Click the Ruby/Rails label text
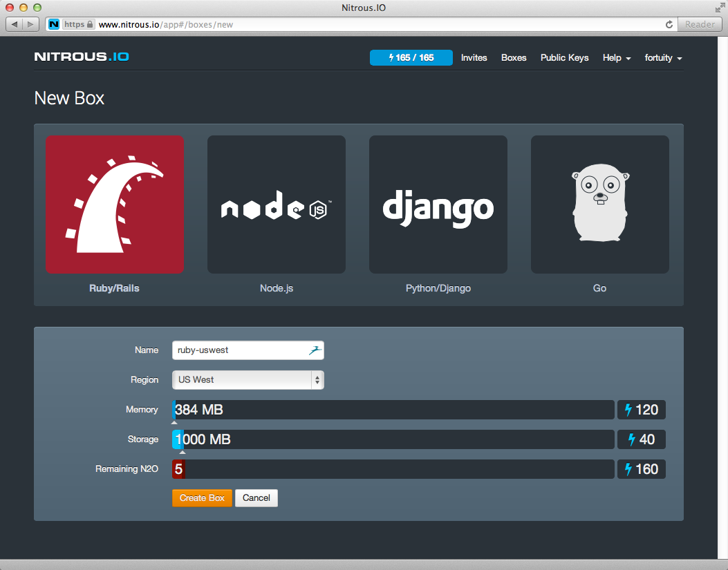 coord(114,288)
